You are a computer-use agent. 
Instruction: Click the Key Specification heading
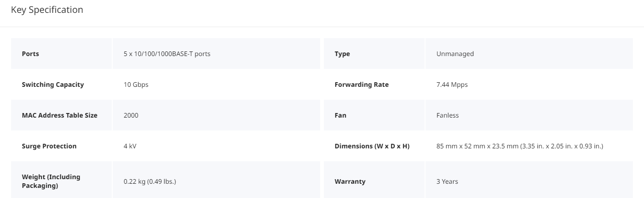point(47,10)
